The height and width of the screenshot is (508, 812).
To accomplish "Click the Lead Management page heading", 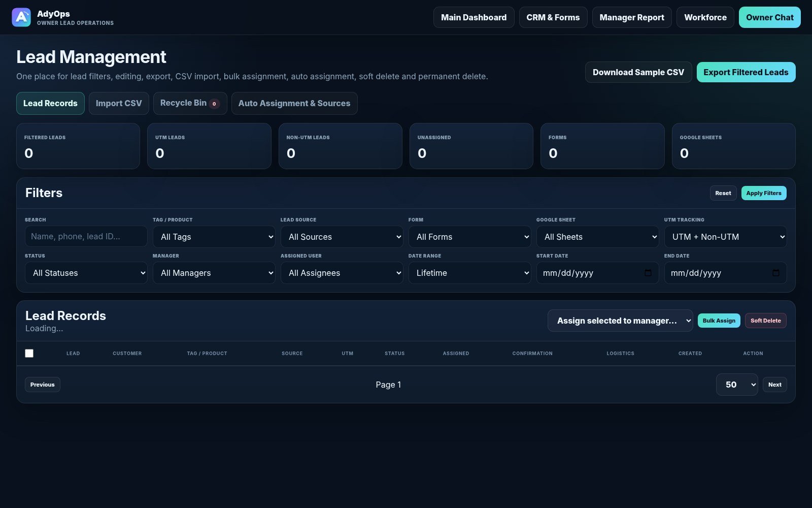I will tap(91, 57).
